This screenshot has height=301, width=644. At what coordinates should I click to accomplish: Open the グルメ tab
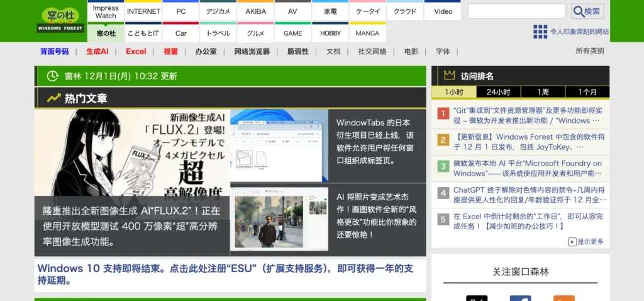255,33
